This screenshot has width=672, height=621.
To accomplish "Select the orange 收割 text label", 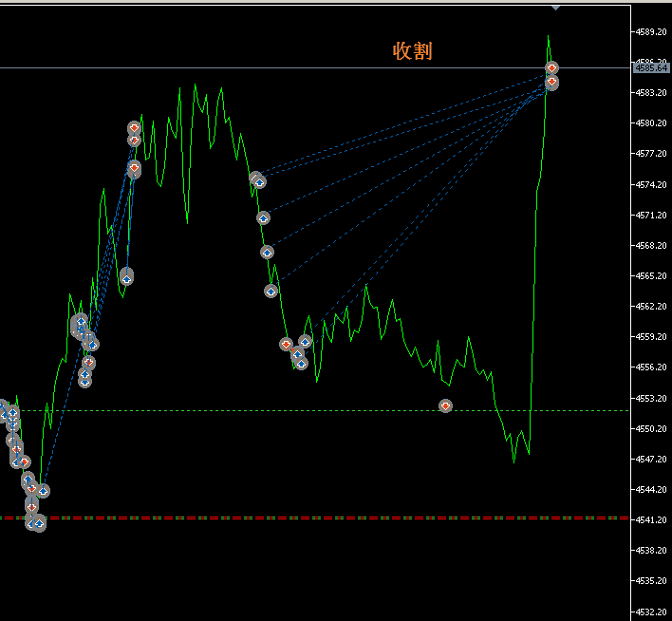I will (x=412, y=51).
